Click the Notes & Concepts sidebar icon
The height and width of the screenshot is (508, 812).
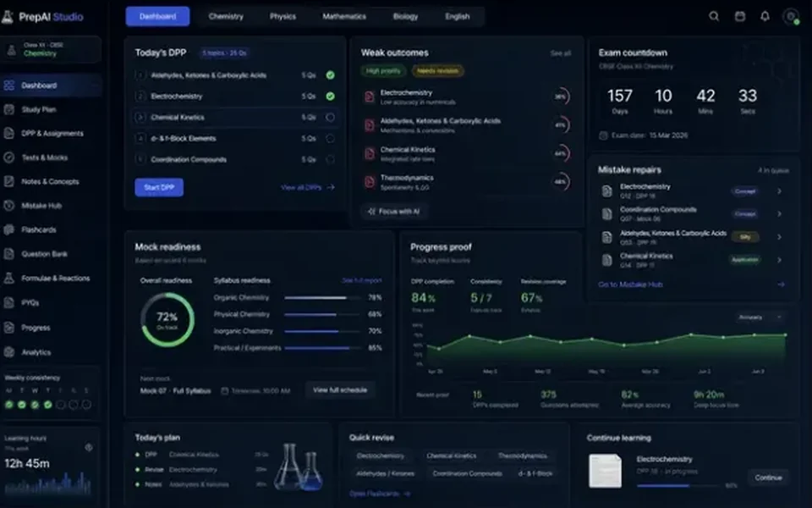8,181
